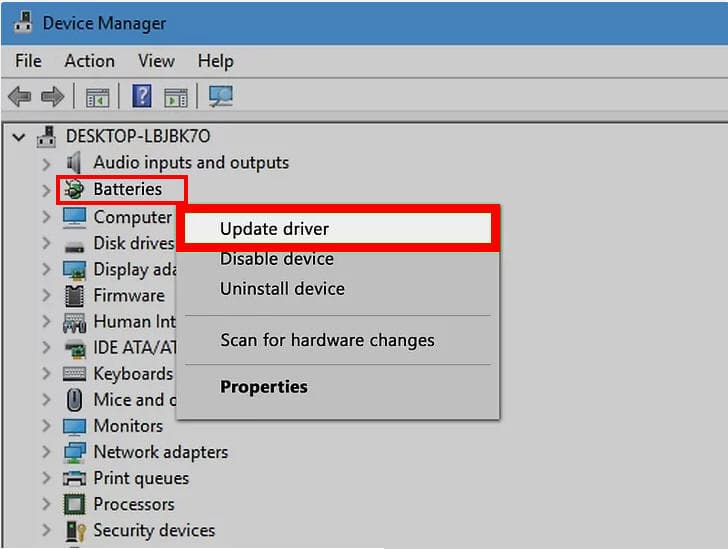Click Properties in the context menu
Screen dimensions: 728x549
tap(264, 387)
